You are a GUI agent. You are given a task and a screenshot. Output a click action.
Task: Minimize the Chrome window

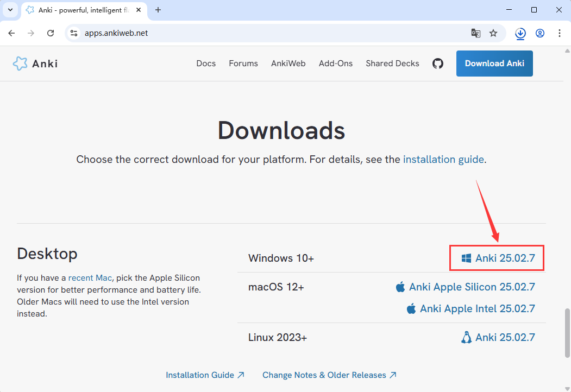coord(509,10)
